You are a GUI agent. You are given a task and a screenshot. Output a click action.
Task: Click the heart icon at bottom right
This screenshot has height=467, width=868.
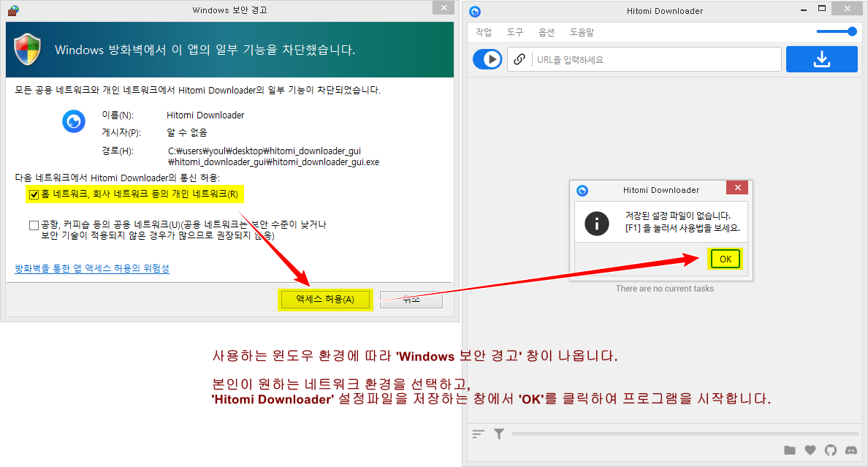(x=810, y=450)
